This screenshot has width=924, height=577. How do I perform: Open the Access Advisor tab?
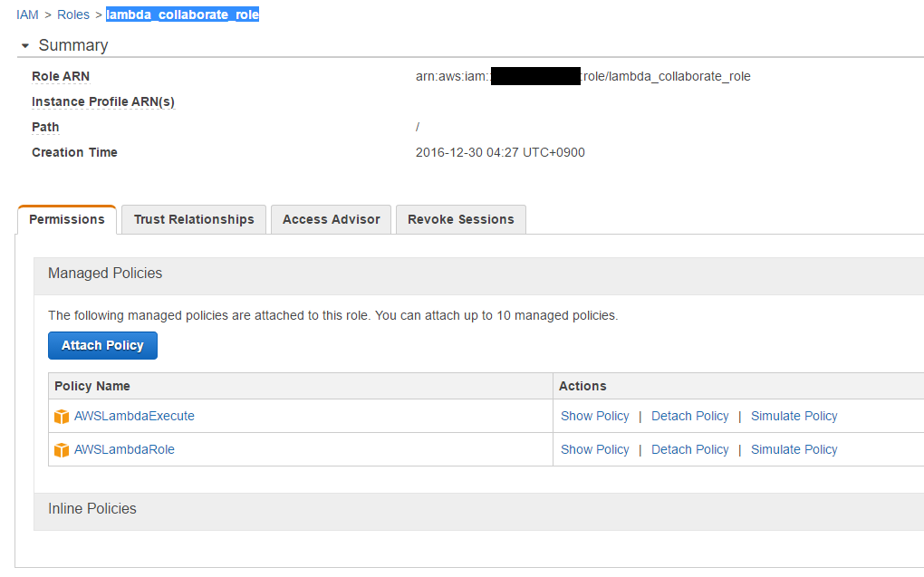click(332, 219)
